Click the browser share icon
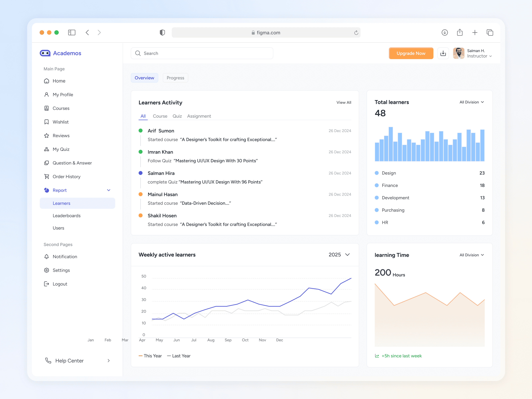532x399 pixels. (460, 32)
